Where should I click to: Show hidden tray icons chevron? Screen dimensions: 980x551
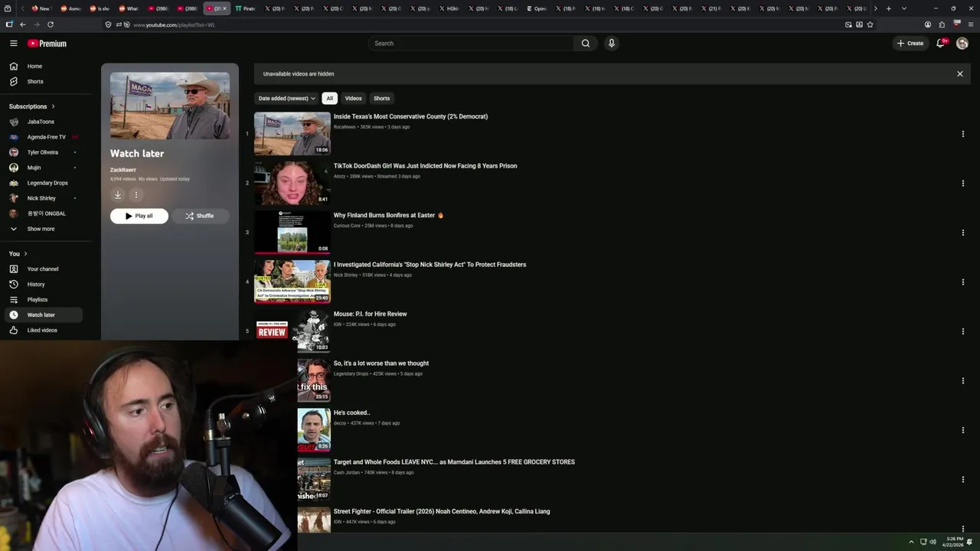click(x=911, y=542)
